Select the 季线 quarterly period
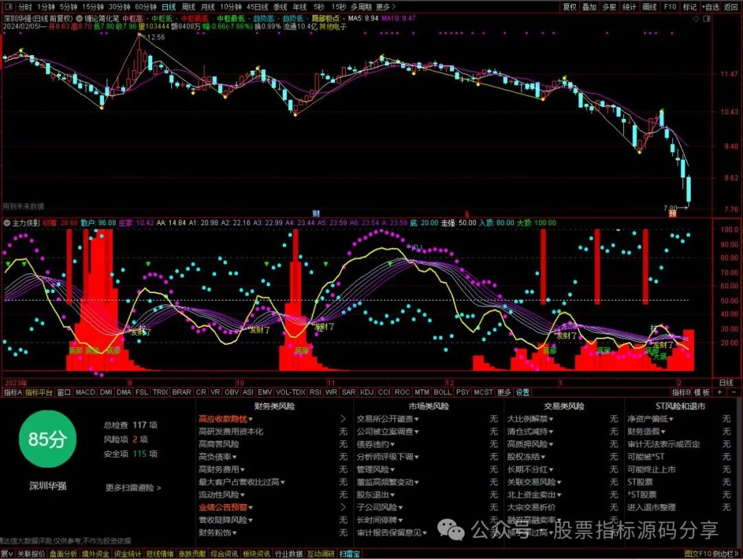 pyautogui.click(x=280, y=7)
